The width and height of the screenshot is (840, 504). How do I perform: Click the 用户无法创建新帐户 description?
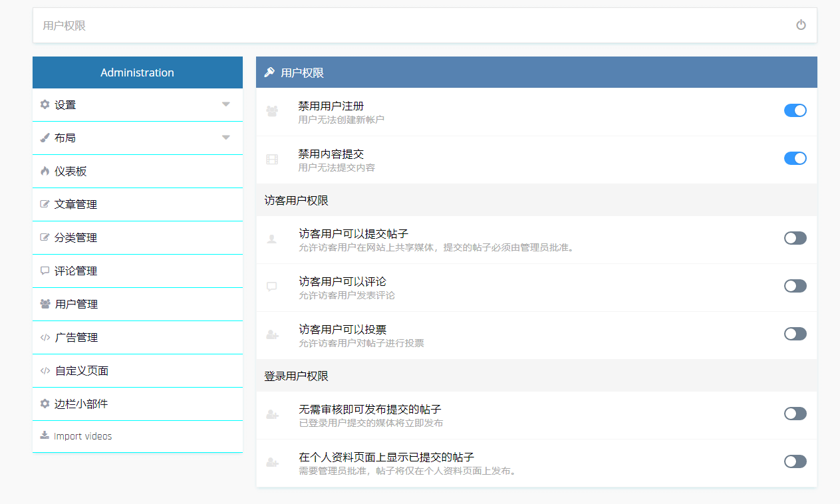click(x=341, y=120)
